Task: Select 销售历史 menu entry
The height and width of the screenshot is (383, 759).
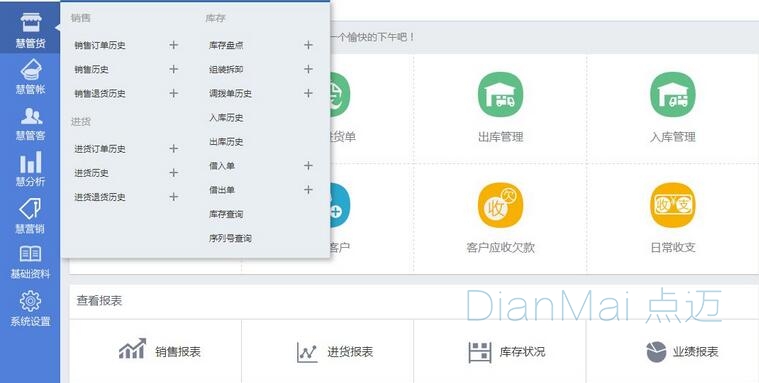Action: [91, 70]
